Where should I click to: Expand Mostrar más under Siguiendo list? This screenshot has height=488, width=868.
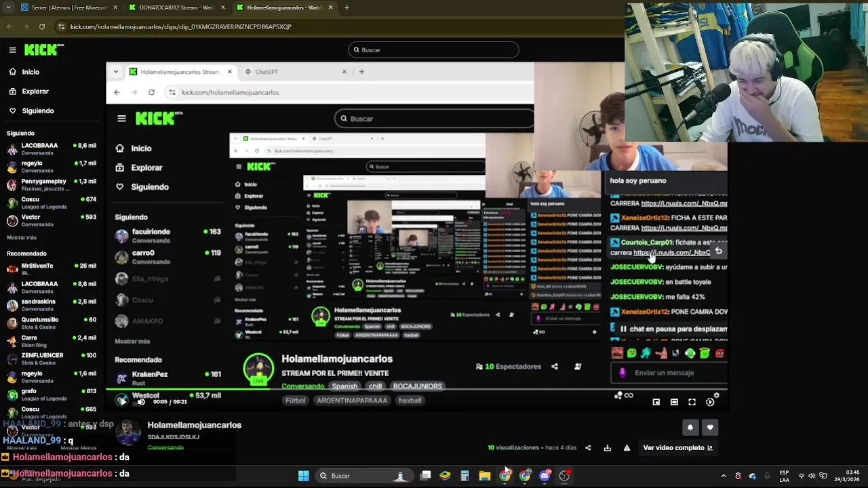click(22, 238)
